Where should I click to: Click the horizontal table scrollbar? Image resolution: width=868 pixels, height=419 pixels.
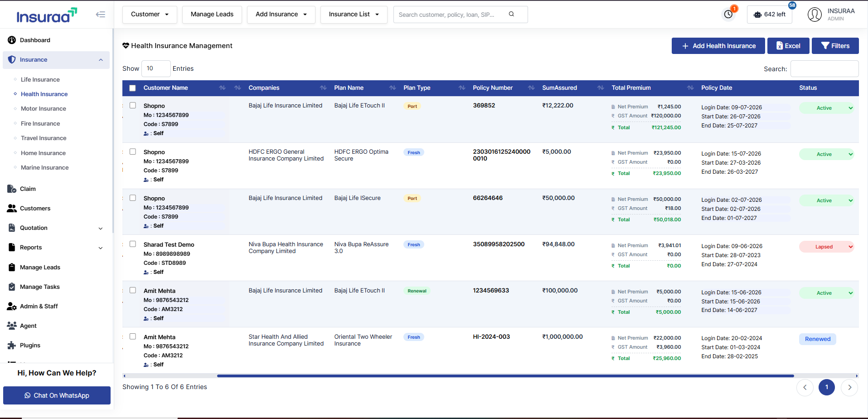[x=505, y=376]
